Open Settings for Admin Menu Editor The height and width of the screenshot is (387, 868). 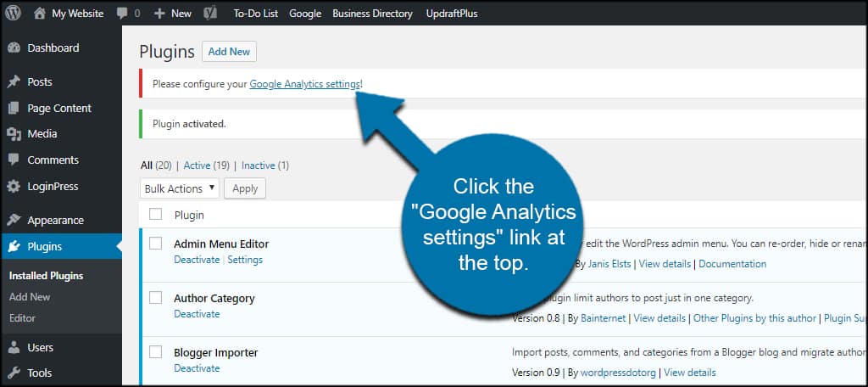pos(245,260)
